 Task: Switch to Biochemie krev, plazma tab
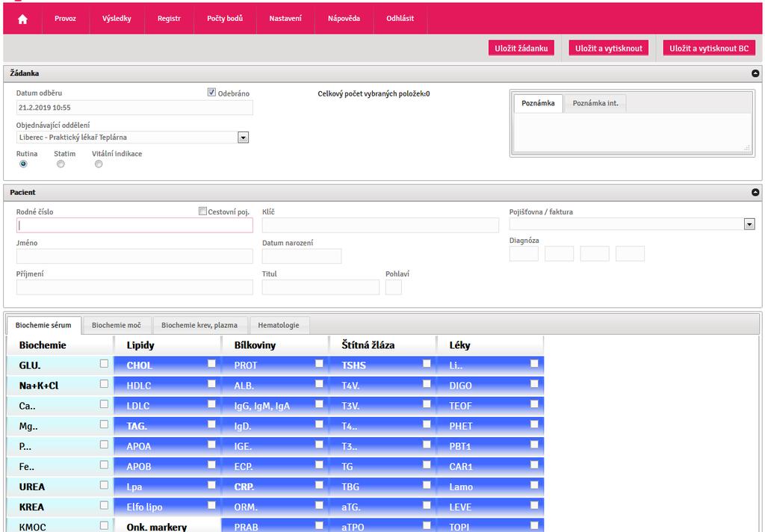pyautogui.click(x=199, y=325)
